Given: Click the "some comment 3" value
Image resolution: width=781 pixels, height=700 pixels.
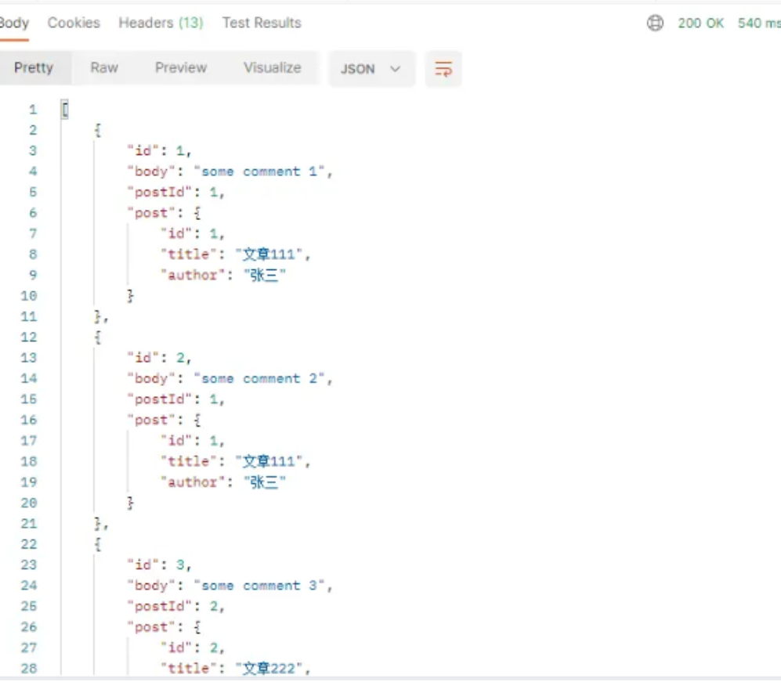Looking at the screenshot, I should point(259,586).
